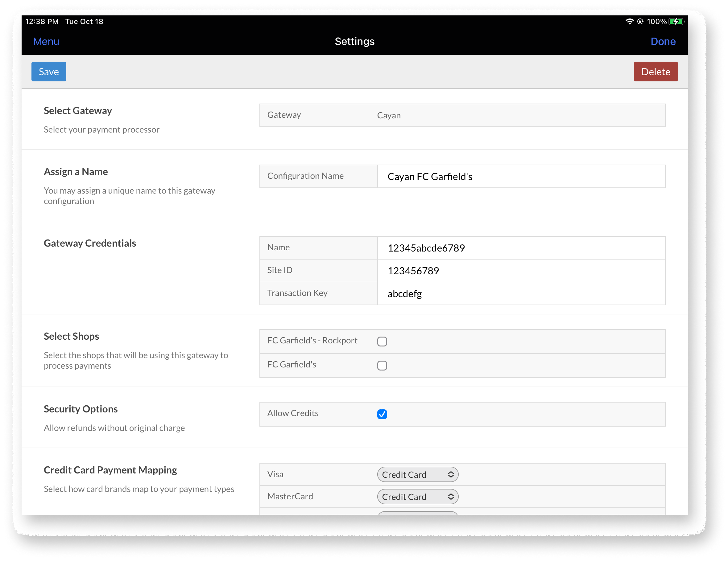Viewport: 728px width, 561px height.
Task: Open the partially visible third card dropdown
Action: point(417,513)
